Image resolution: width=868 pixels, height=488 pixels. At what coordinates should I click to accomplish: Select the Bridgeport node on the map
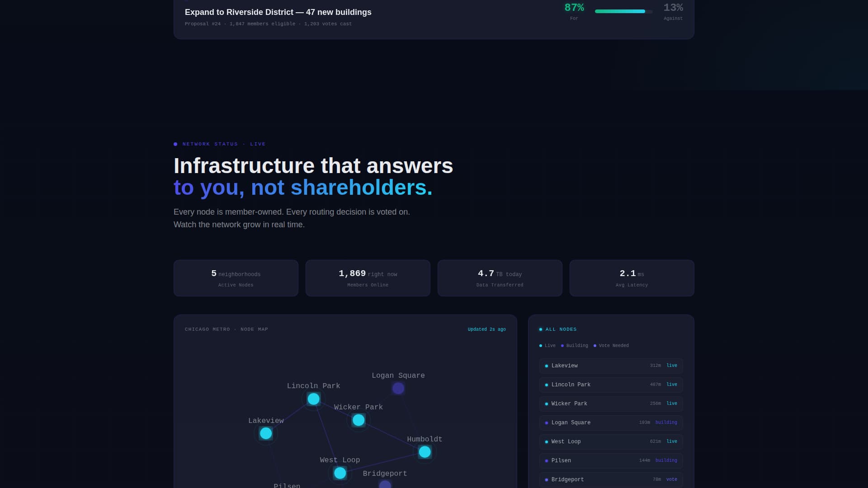[x=385, y=484]
